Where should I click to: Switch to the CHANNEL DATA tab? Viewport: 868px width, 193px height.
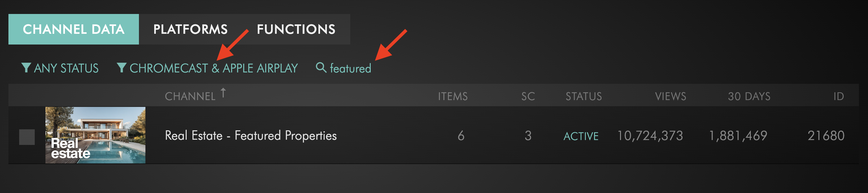pos(73,29)
